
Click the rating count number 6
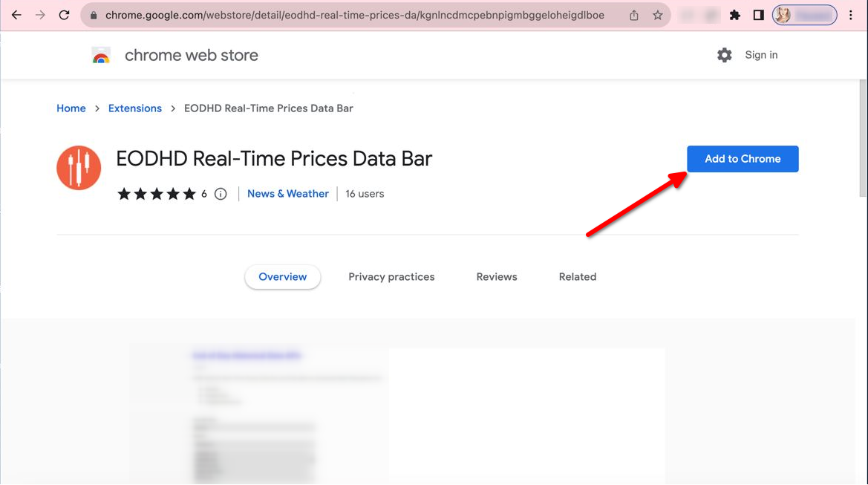(203, 194)
